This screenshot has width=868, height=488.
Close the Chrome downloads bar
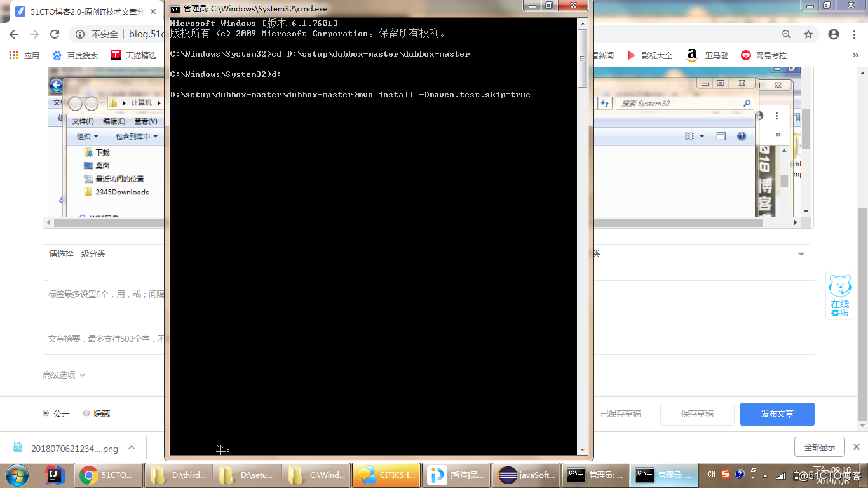click(856, 447)
